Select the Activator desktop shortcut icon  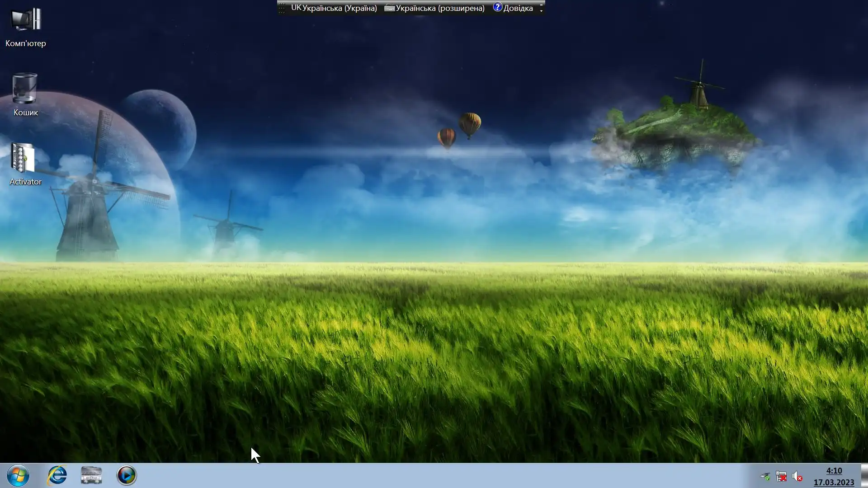(23, 158)
